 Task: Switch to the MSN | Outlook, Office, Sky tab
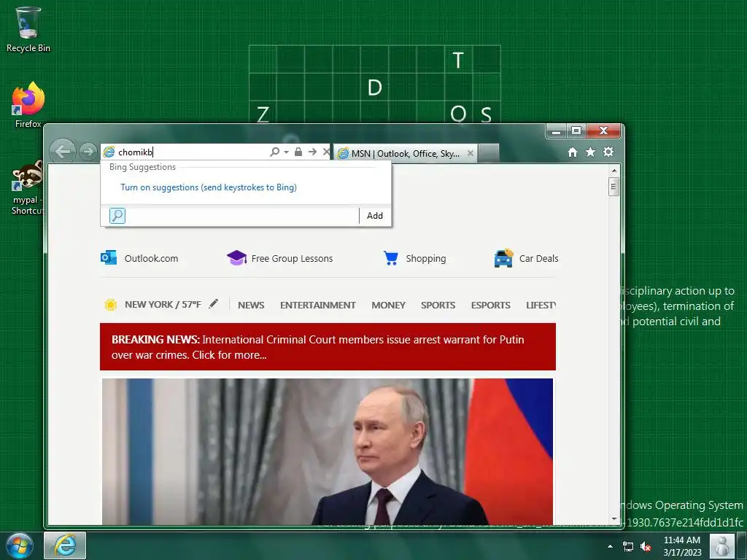pyautogui.click(x=405, y=153)
